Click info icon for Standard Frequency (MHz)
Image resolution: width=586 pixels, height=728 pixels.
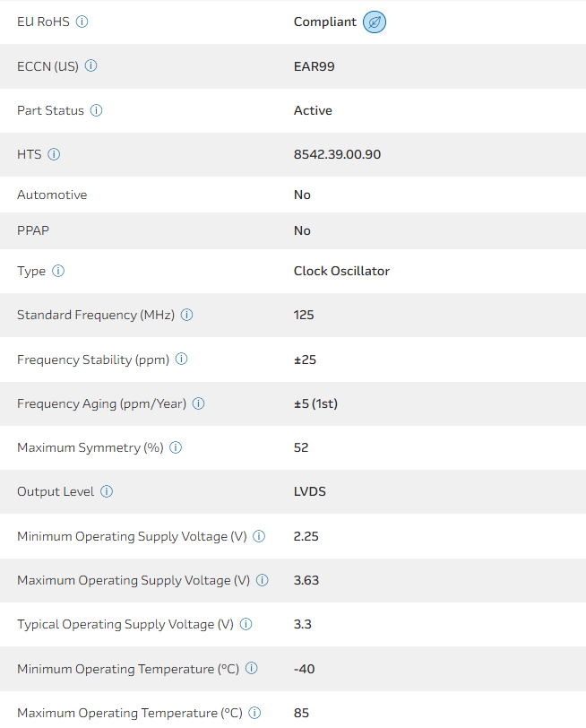187,315
